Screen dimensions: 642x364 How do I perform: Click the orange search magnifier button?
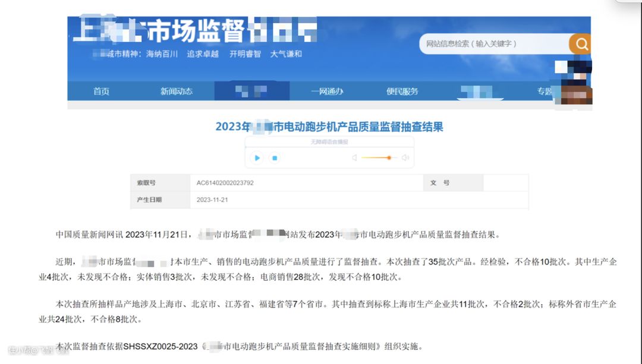(580, 44)
